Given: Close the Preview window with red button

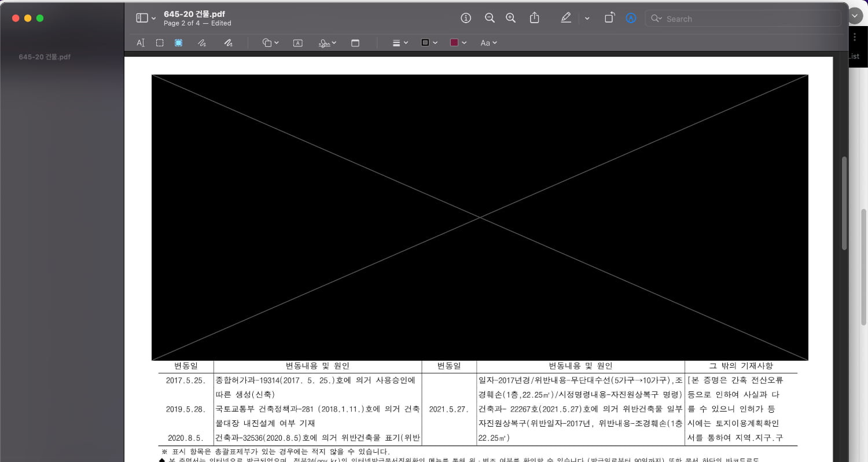Looking at the screenshot, I should click(x=16, y=18).
